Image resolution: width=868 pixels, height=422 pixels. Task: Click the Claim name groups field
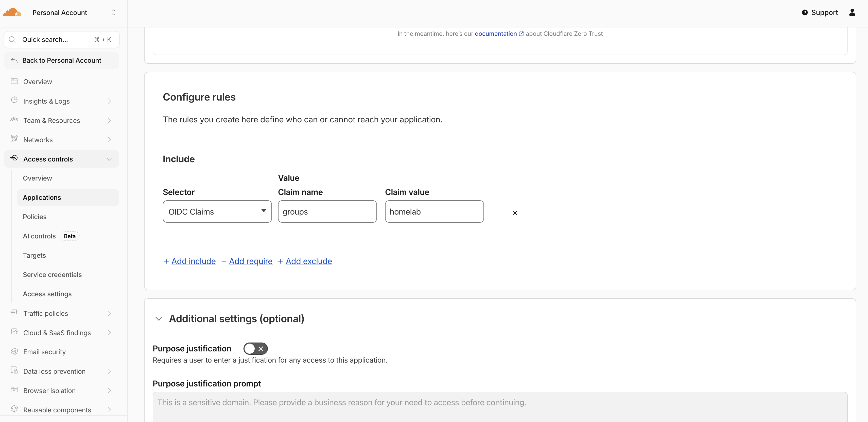coord(327,212)
